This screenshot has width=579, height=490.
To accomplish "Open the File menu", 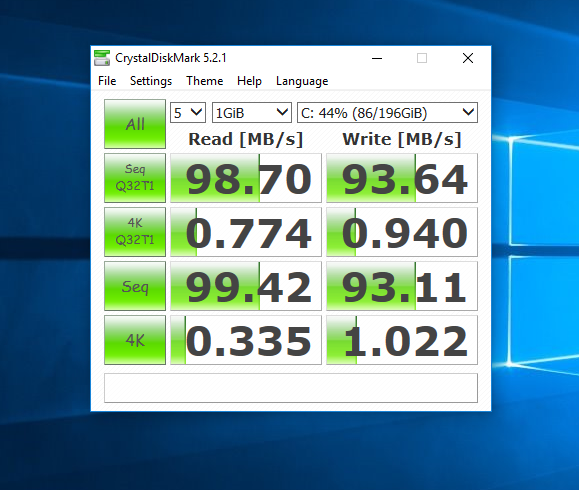I will tap(107, 81).
